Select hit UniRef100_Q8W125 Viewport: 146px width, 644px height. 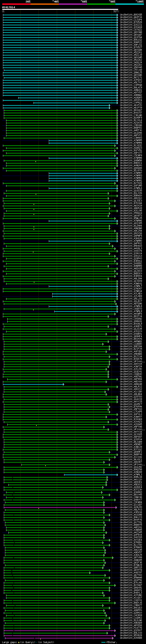tap(131, 72)
